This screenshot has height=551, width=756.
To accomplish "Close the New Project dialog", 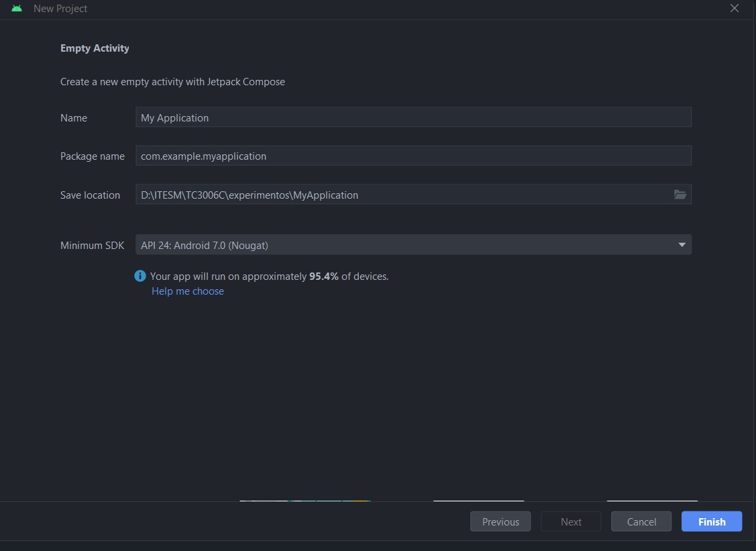I will pyautogui.click(x=735, y=9).
